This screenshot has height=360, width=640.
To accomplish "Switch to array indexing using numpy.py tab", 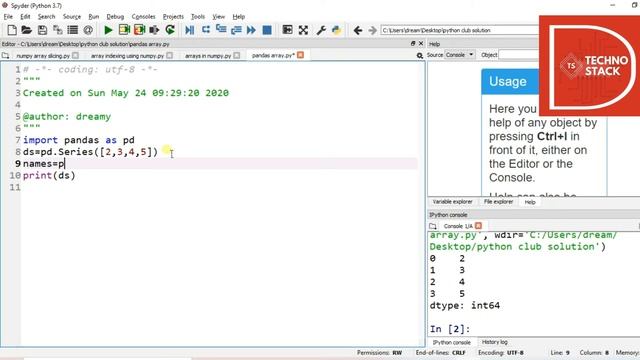I will tap(127, 56).
